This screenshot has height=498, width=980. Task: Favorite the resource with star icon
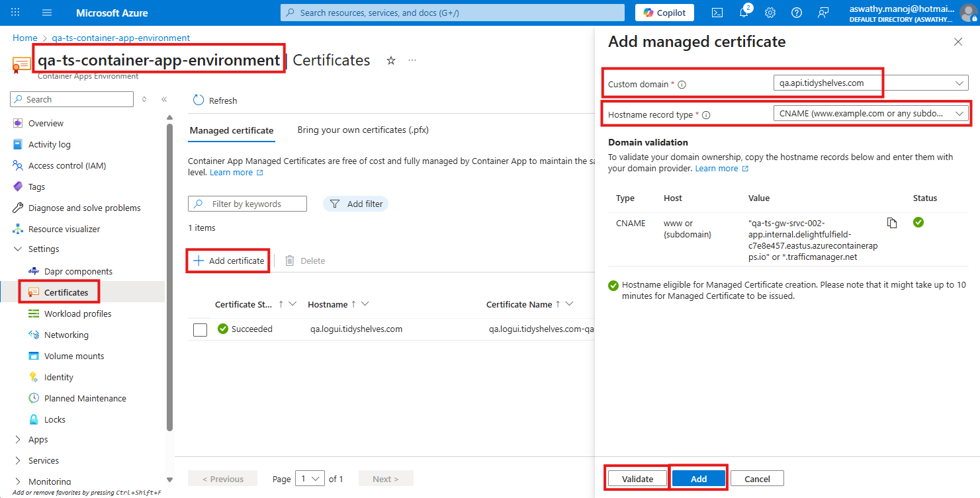391,60
